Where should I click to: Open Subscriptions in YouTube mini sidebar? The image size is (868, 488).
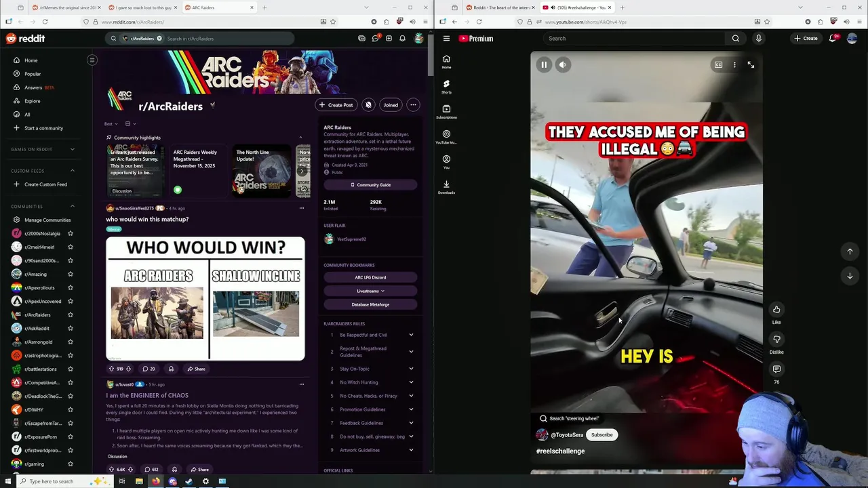[x=446, y=112]
